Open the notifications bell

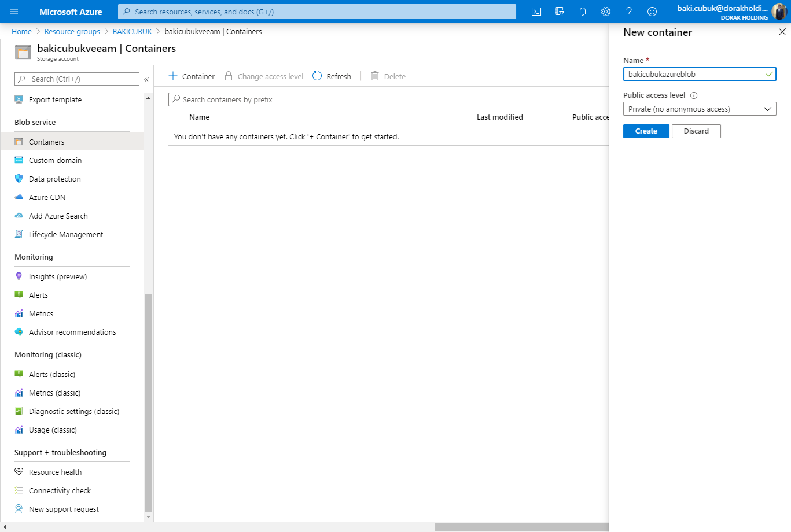tap(583, 12)
